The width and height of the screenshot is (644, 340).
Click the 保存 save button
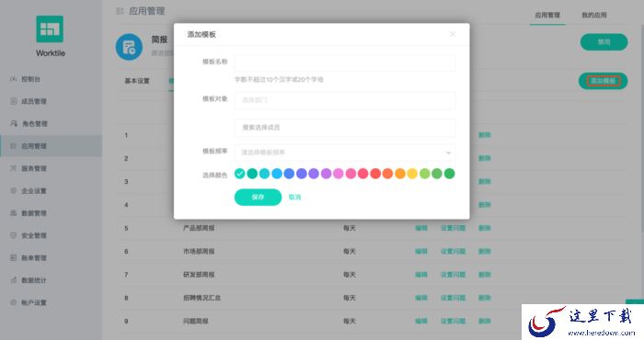[258, 198]
